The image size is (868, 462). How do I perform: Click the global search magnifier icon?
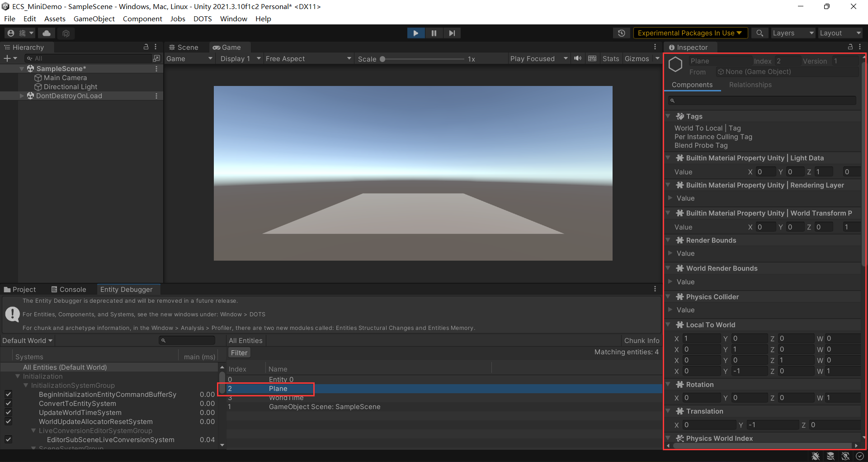760,33
